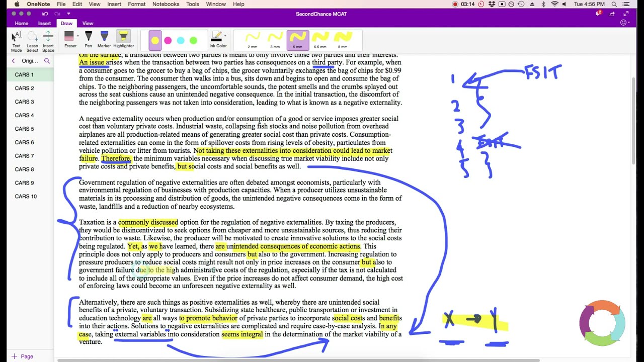Set highlighter thickness to 6.5 mm
The height and width of the screenshot is (362, 644).
click(320, 40)
